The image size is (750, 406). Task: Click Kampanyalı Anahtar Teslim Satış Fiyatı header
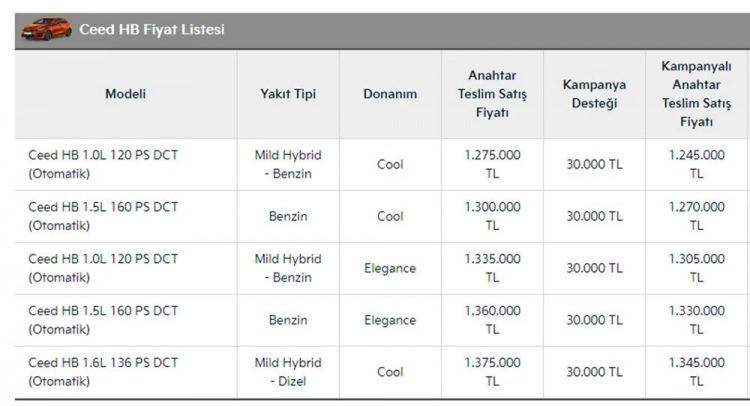pos(696,94)
